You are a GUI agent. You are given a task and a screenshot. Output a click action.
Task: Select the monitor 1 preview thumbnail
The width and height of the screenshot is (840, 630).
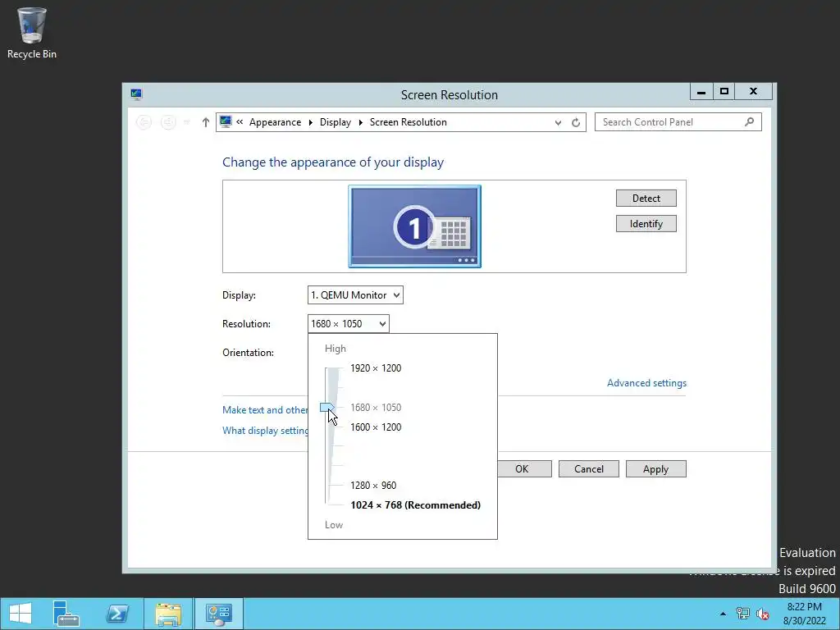[x=414, y=226]
